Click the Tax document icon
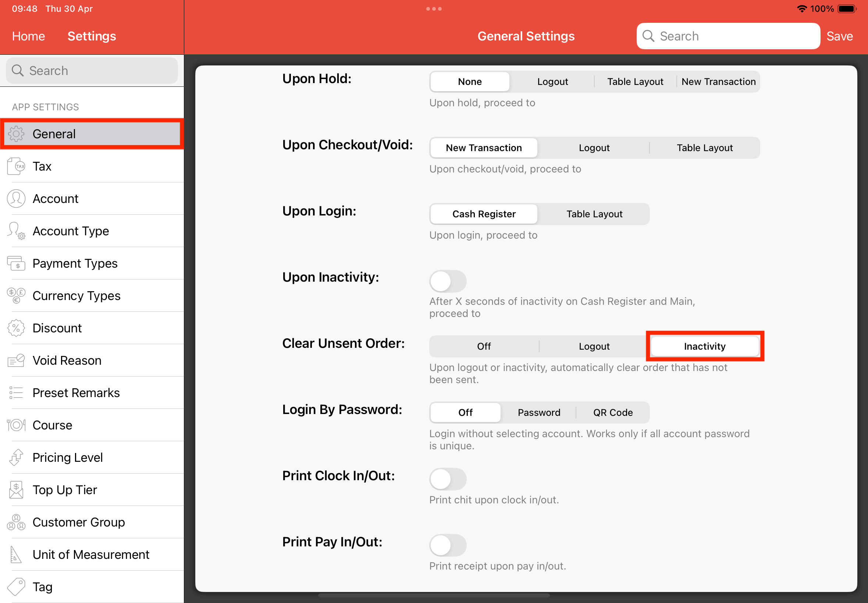 pyautogui.click(x=16, y=166)
